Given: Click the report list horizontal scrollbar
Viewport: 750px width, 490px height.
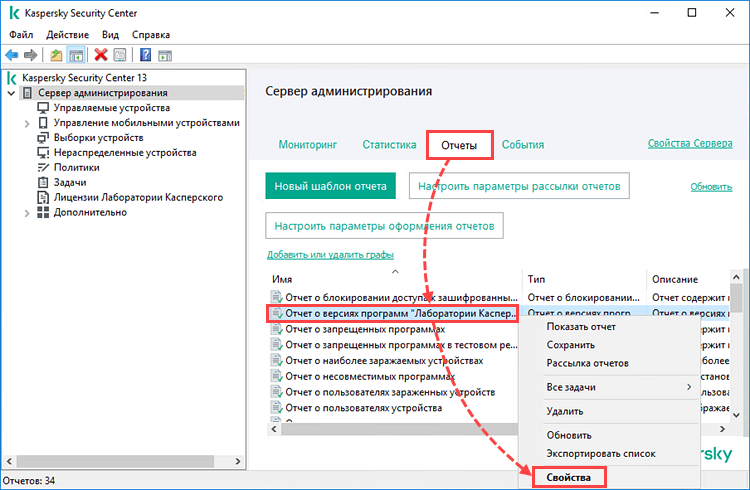Looking at the screenshot, I should pyautogui.click(x=399, y=429).
